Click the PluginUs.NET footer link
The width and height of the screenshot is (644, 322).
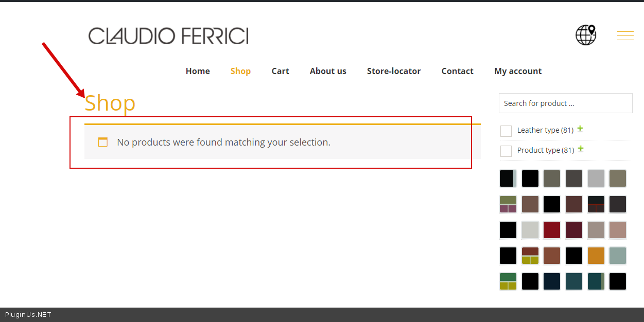(28, 315)
